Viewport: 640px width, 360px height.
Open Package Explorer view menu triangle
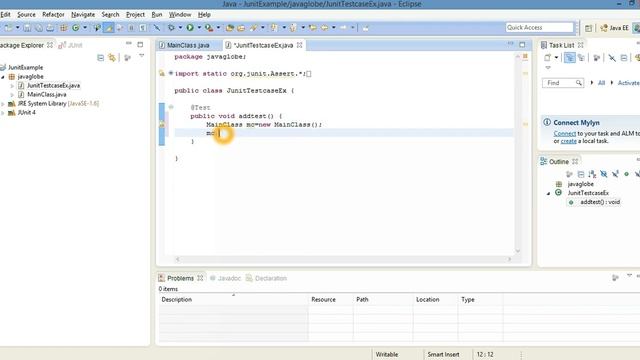141,56
